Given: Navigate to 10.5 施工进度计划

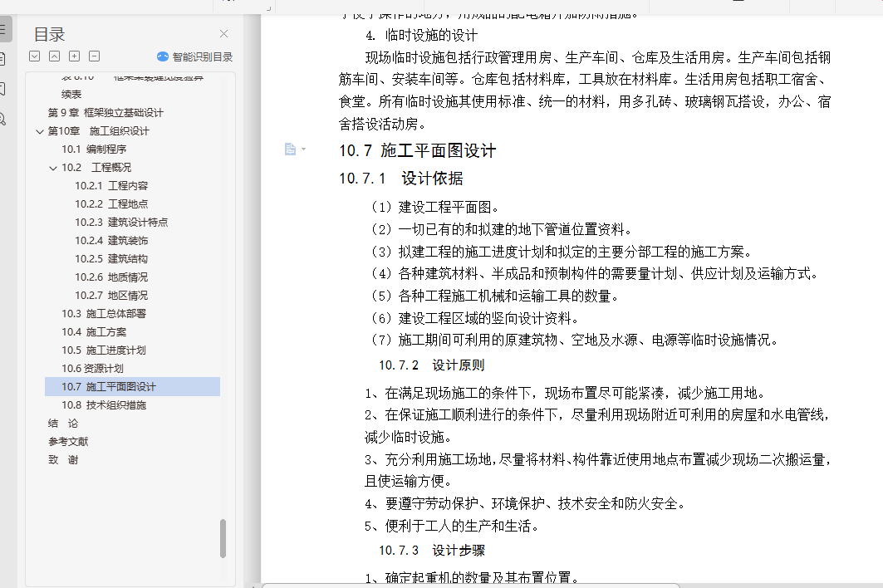Looking at the screenshot, I should tap(104, 350).
